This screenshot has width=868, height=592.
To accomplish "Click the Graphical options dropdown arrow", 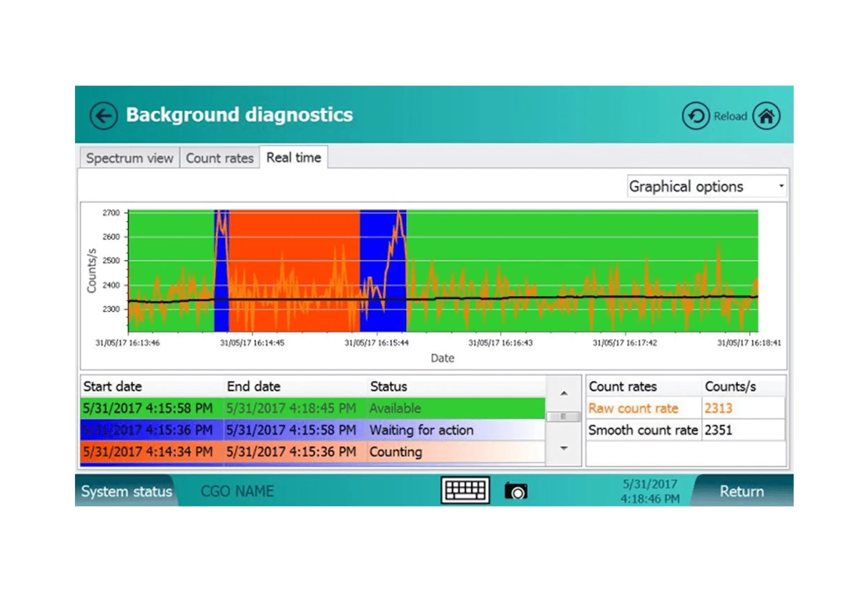I will 781,186.
